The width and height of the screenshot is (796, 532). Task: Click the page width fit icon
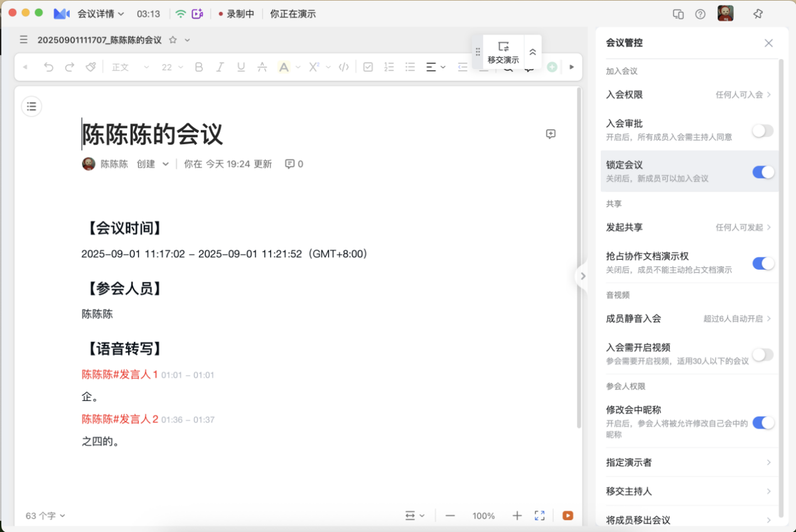(411, 516)
